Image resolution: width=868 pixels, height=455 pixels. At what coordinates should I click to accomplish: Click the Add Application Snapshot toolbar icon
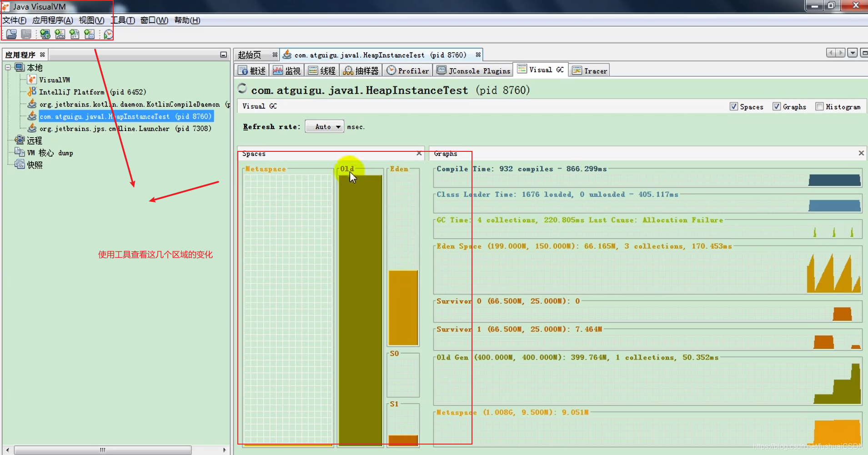pyautogui.click(x=90, y=34)
